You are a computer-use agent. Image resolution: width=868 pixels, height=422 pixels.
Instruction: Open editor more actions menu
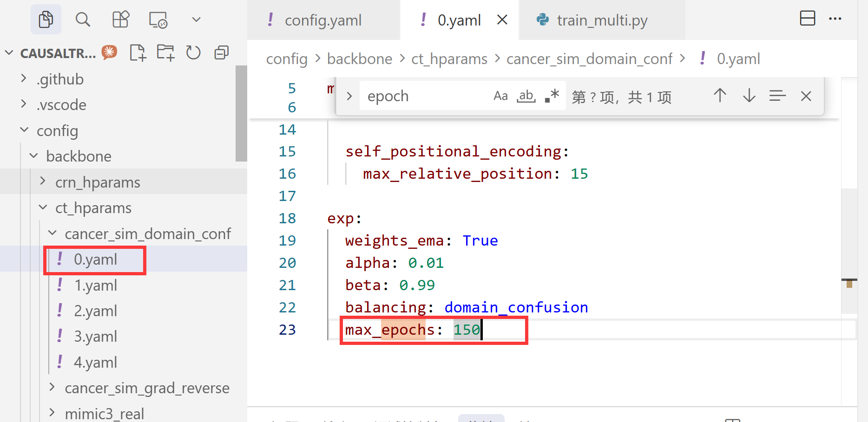click(x=835, y=19)
